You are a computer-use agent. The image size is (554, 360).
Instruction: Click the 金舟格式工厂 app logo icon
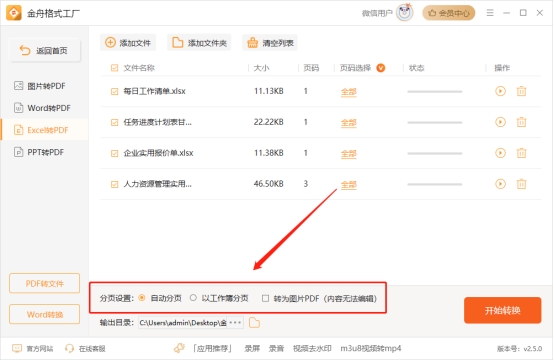[x=14, y=13]
